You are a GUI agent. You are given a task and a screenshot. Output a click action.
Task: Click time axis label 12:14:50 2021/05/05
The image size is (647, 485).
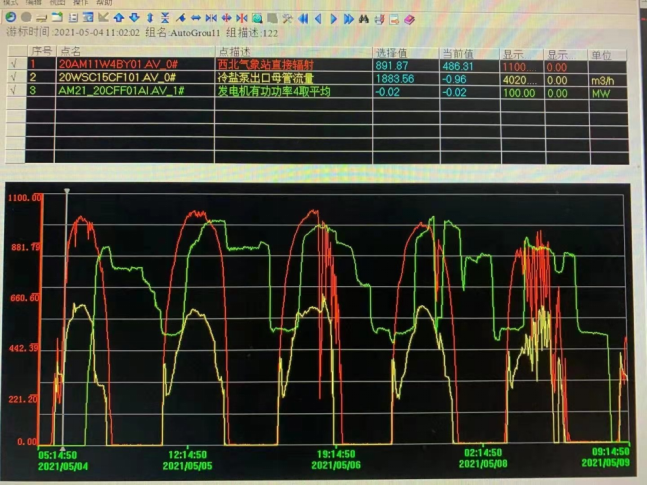[187, 460]
